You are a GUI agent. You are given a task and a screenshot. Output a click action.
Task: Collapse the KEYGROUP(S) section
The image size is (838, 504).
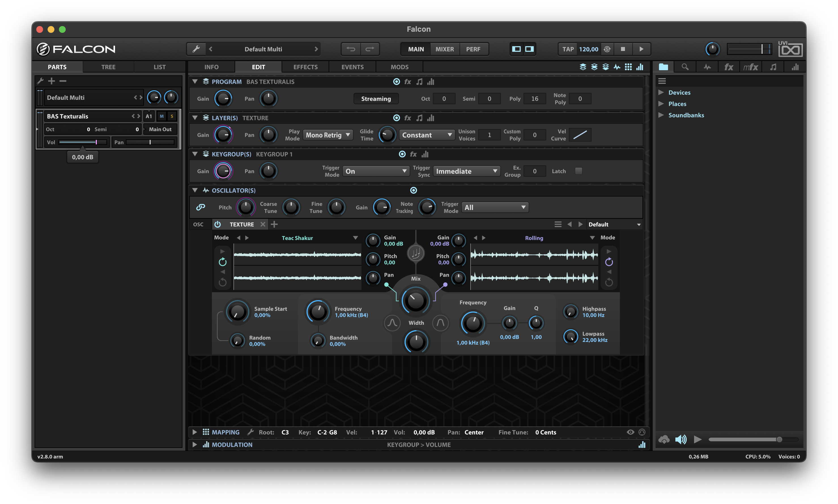(x=195, y=154)
